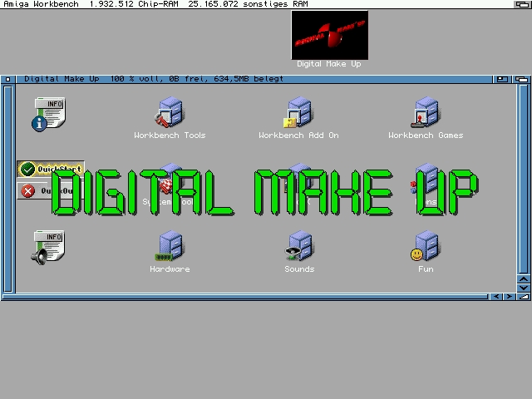Screen dimensions: 532x399
Task: Click the window close gadget of Digital Make Up
Action: tap(7, 79)
